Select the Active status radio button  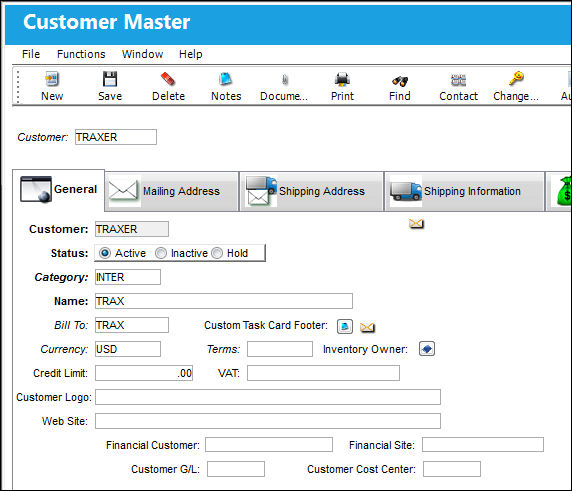click(105, 253)
